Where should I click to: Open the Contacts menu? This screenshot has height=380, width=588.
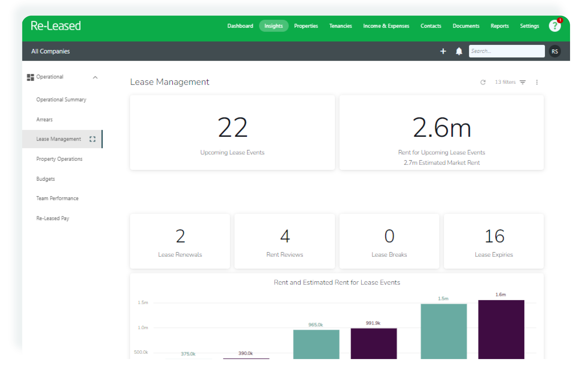pos(431,26)
